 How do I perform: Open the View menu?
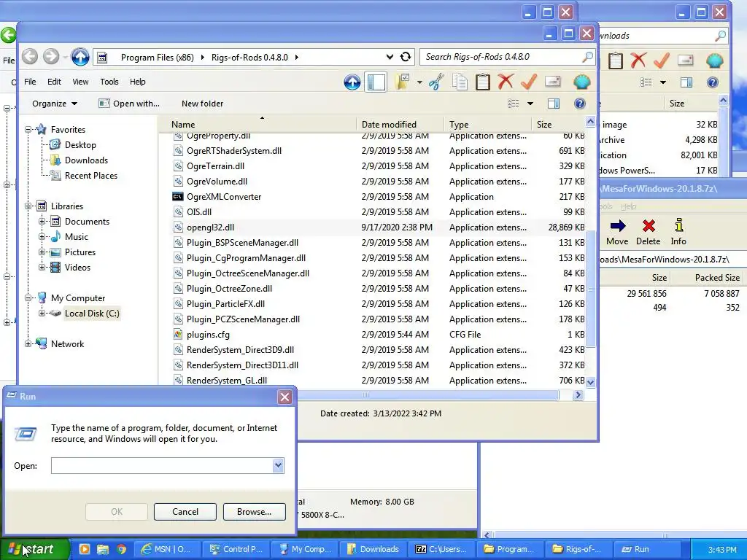tap(80, 82)
